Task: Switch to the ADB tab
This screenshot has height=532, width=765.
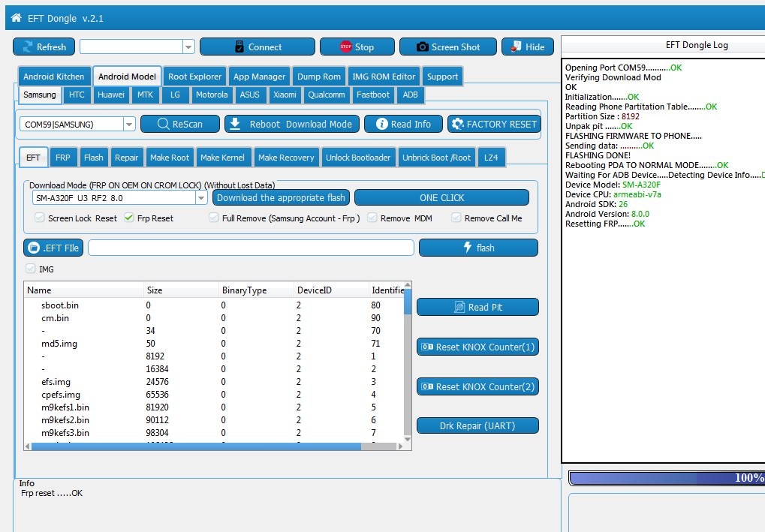Action: [x=410, y=95]
